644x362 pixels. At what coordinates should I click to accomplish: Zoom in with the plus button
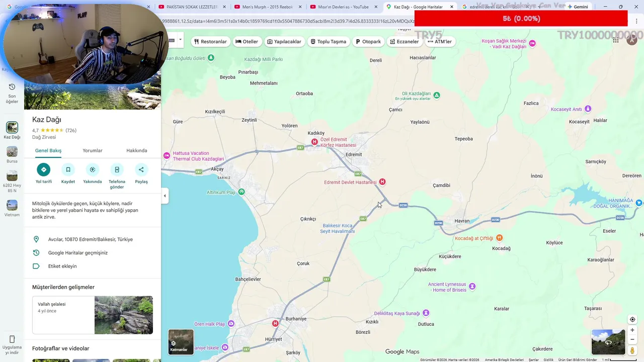[x=632, y=330]
